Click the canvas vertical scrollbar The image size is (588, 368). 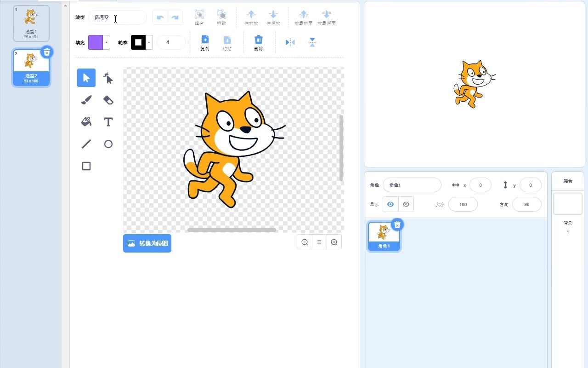coord(341,148)
